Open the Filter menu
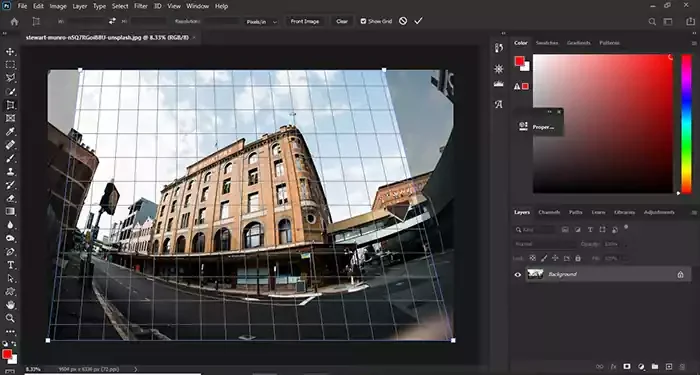Screen dimensions: 700x375 pyautogui.click(x=141, y=6)
